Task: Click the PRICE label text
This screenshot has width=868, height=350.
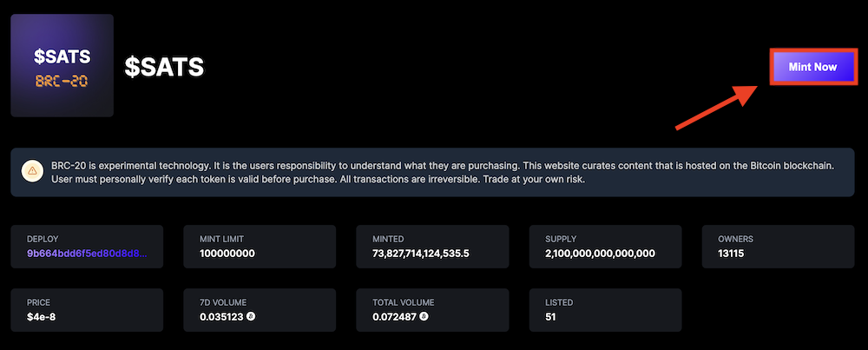Action: pos(39,302)
